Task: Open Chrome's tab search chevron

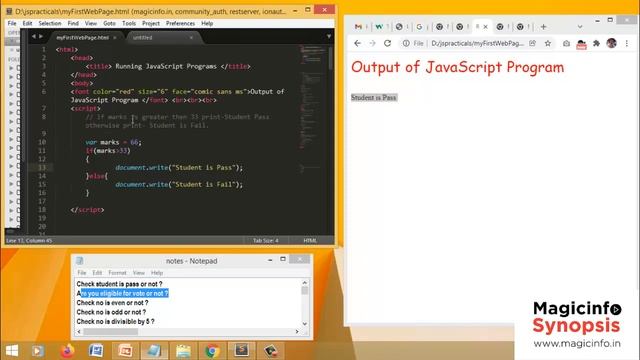Action: coord(580,27)
